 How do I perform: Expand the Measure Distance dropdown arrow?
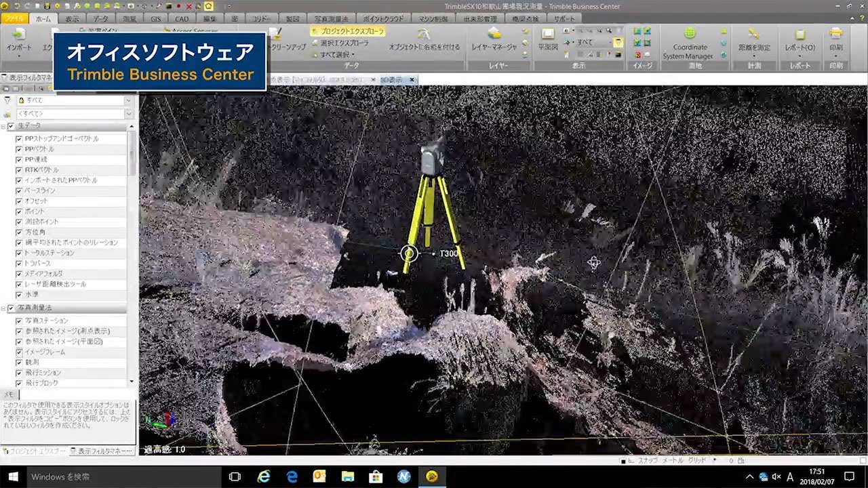tap(754, 56)
